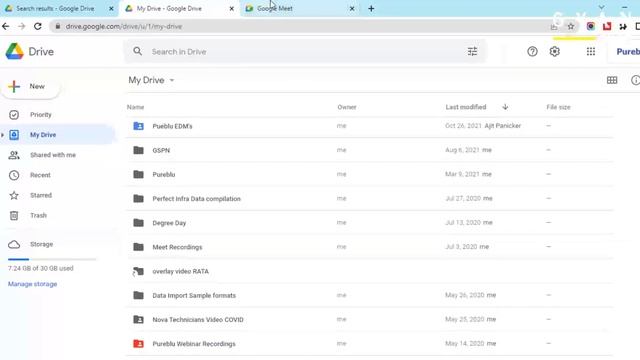This screenshot has height=360, width=640.
Task: Close the Google Meet tab
Action: pos(352,9)
